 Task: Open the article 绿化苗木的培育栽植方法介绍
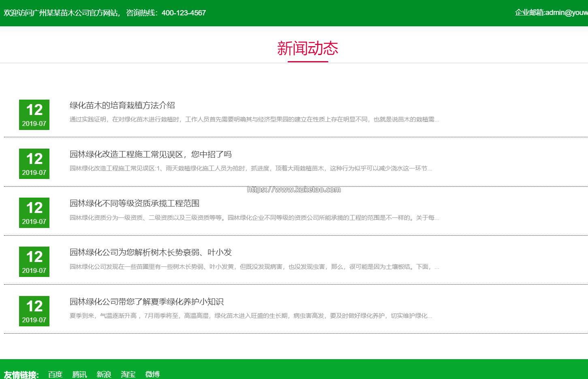click(x=122, y=105)
